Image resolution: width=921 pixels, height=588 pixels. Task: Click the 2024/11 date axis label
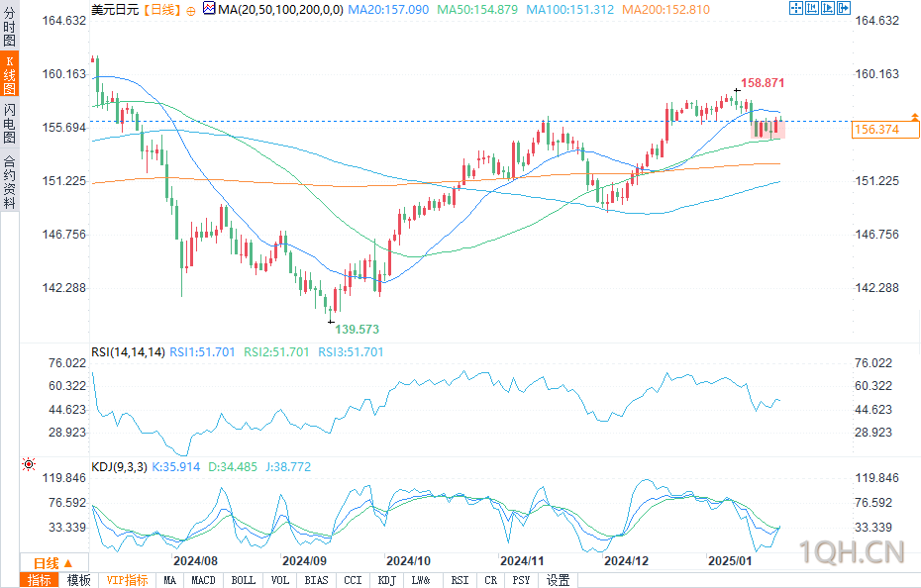point(522,561)
